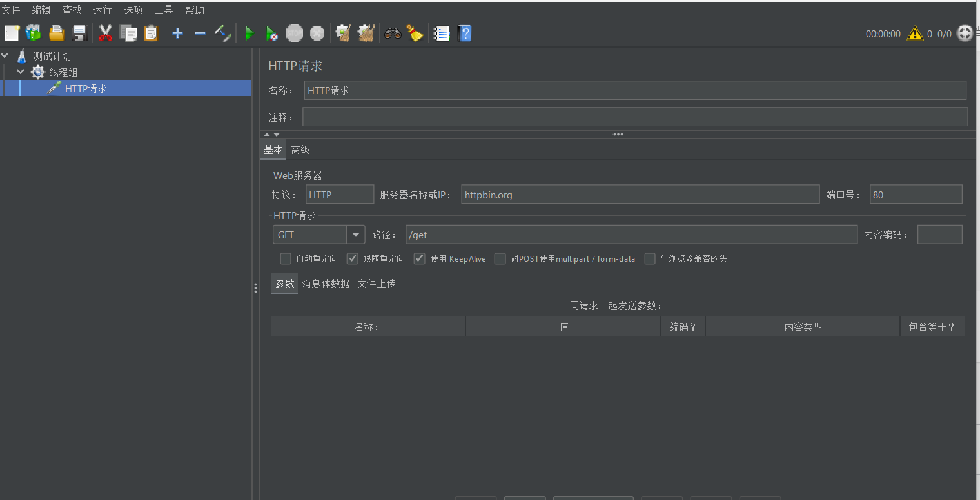This screenshot has width=980, height=500.
Task: Switch to the 高级 tab
Action: 300,149
